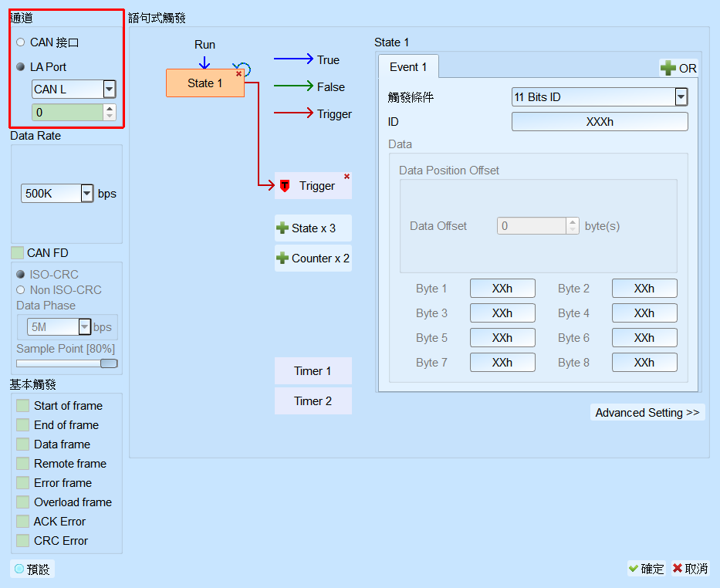Image resolution: width=720 pixels, height=588 pixels.
Task: Select the Non ISO-CRC radio button
Action: 20,290
